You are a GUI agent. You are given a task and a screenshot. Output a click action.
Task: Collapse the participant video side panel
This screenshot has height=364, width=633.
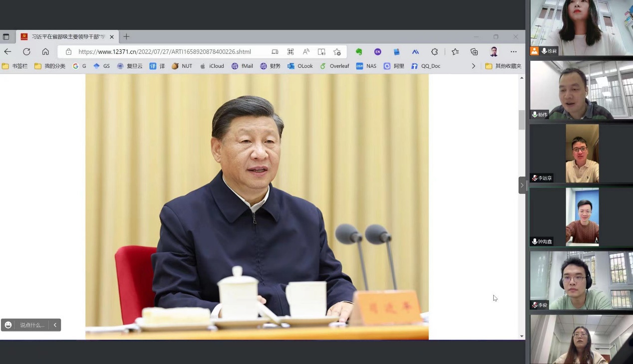click(x=522, y=185)
